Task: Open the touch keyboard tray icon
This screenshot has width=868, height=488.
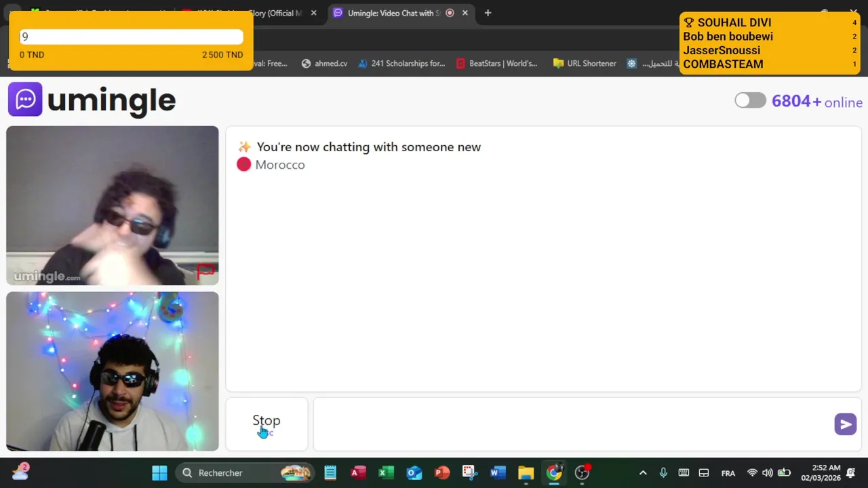Action: 684,473
